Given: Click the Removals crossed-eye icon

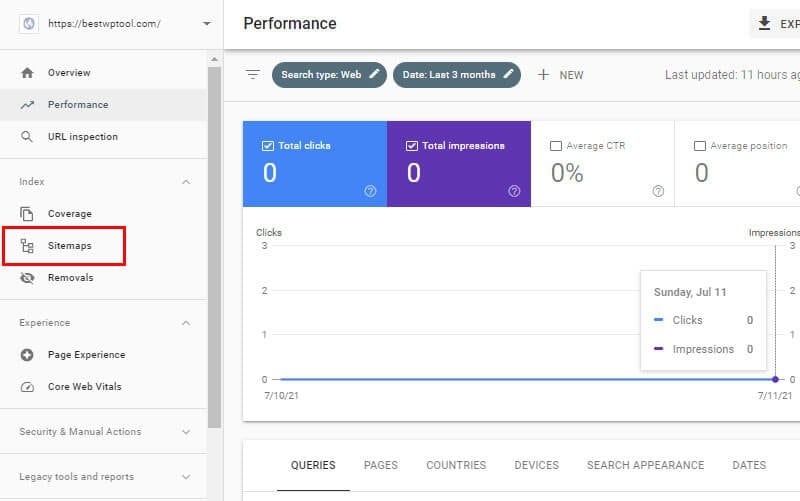Looking at the screenshot, I should point(27,278).
